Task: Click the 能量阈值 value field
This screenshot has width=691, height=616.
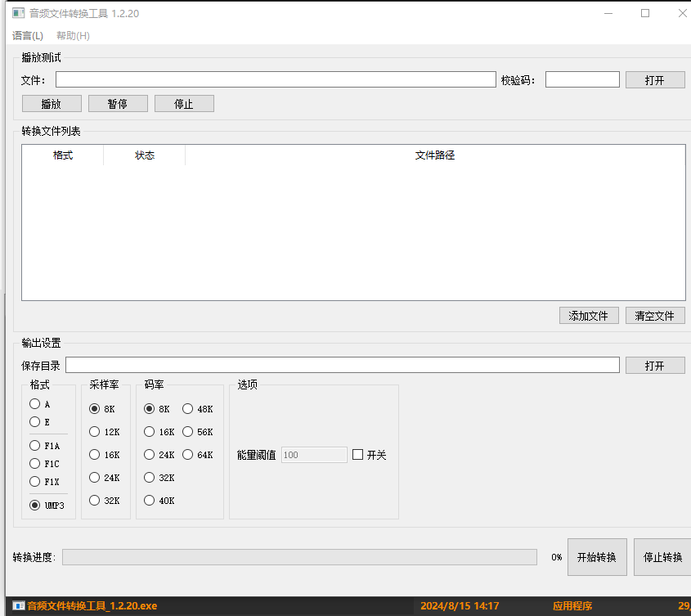Action: click(314, 455)
